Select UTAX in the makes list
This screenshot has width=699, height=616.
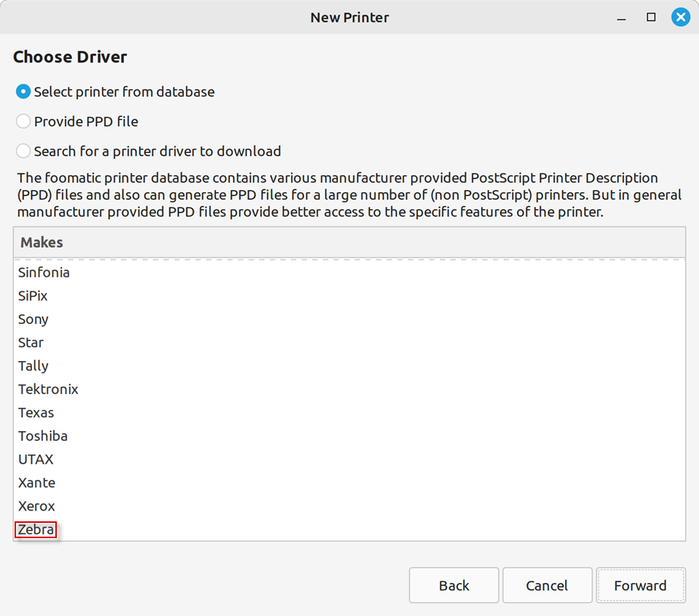click(36, 459)
